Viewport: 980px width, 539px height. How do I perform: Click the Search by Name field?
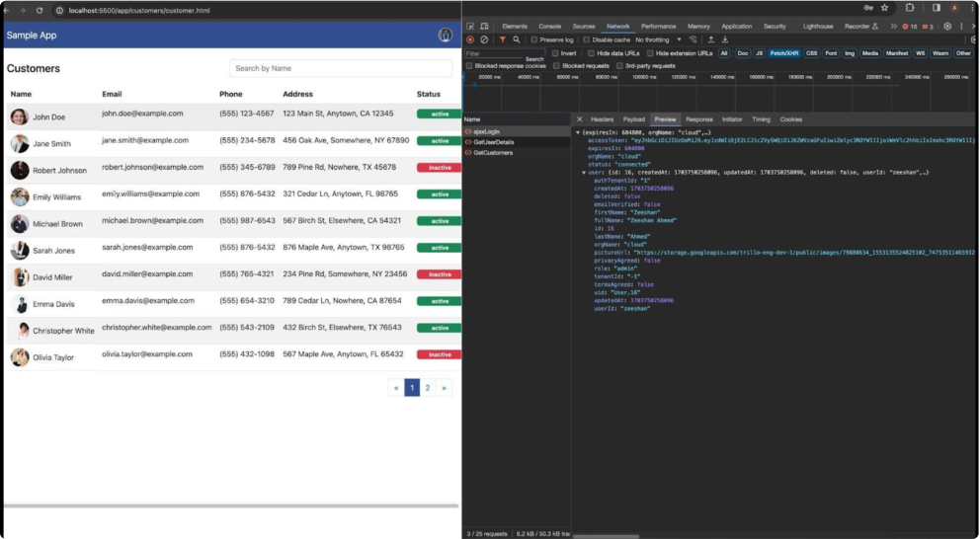(341, 68)
